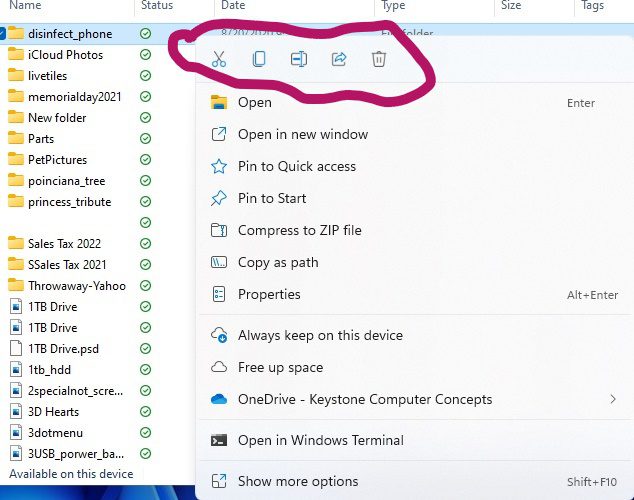Choose Pin to Quick access
Image resolution: width=634 pixels, height=500 pixels.
coord(414,166)
